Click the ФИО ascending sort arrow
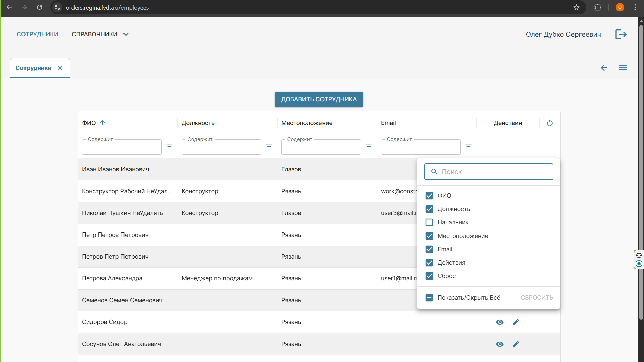644x362 pixels. (103, 123)
